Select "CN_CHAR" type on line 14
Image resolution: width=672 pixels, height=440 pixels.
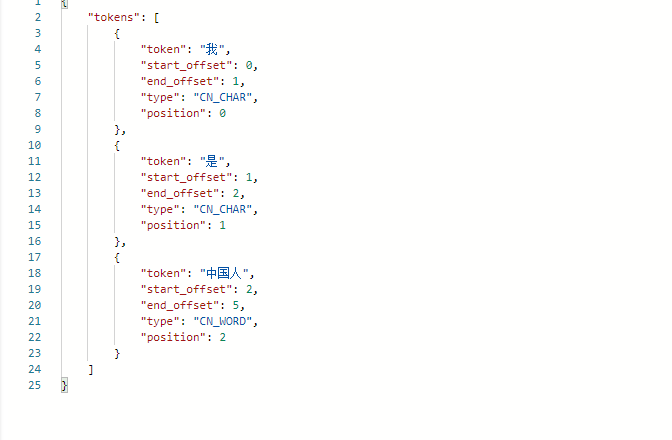[222, 209]
